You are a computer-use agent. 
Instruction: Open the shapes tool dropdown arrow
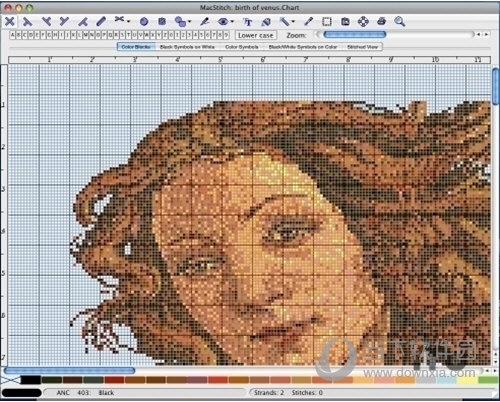click(189, 22)
